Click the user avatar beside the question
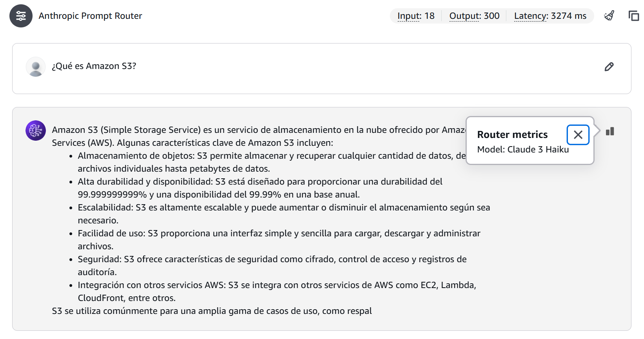The width and height of the screenshot is (644, 339). coord(36,67)
